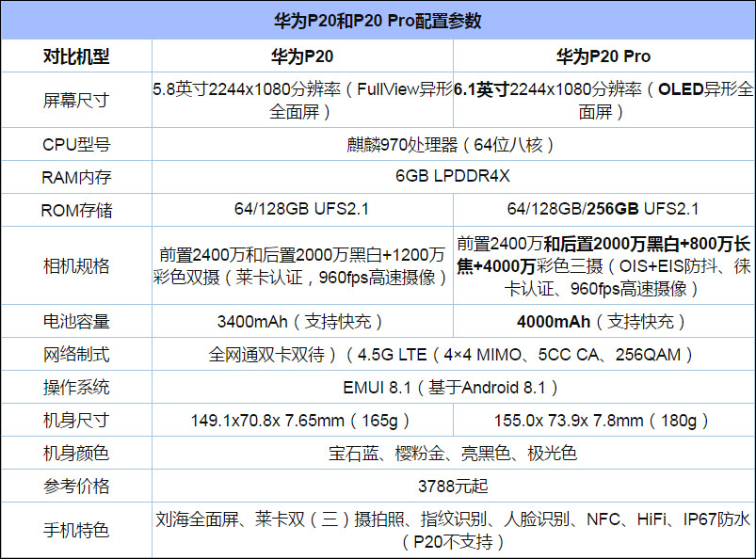
Task: Click the 华为P20 Pro column header
Action: 603,56
